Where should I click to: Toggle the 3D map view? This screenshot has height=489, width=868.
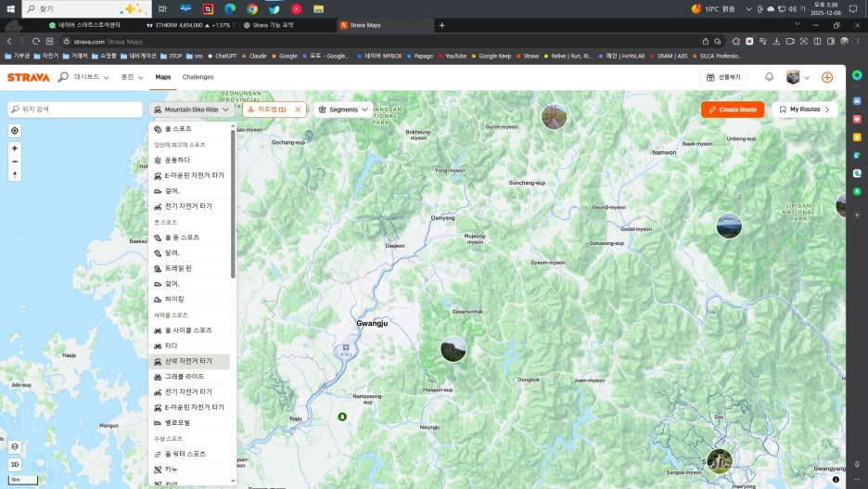pos(15,465)
